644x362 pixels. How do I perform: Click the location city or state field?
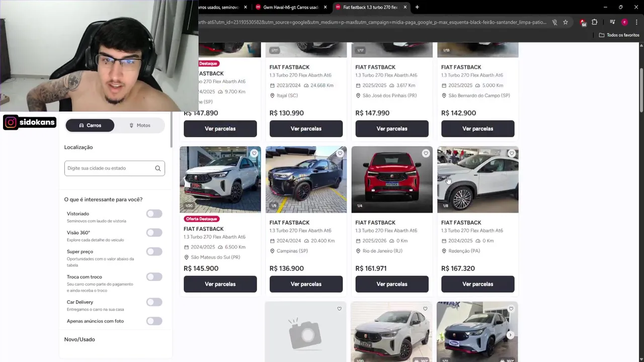tap(114, 168)
